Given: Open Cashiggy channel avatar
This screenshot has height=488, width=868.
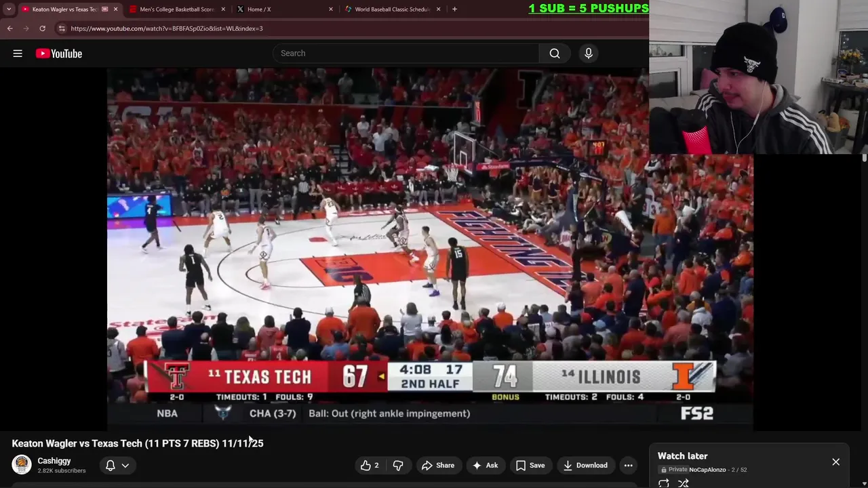Looking at the screenshot, I should tap(22, 465).
